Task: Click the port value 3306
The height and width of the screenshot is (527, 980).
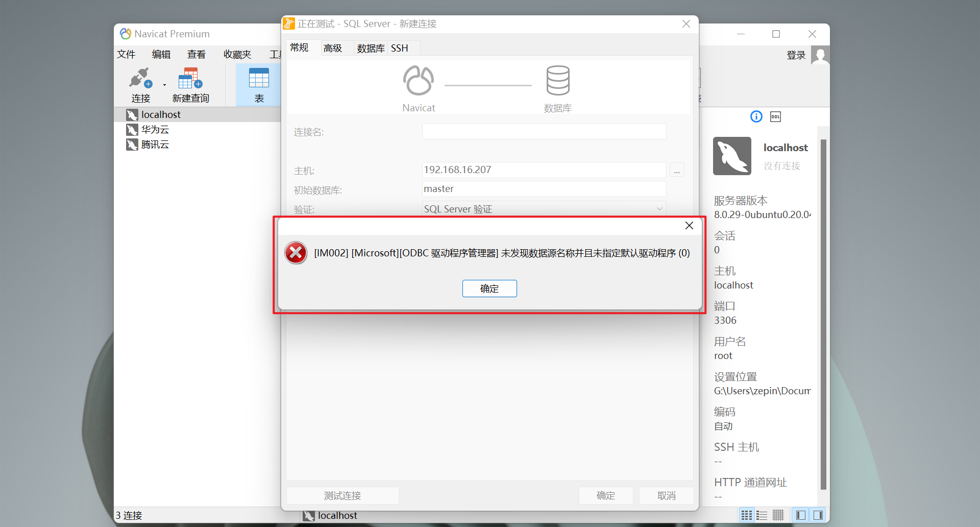Action: tap(725, 320)
